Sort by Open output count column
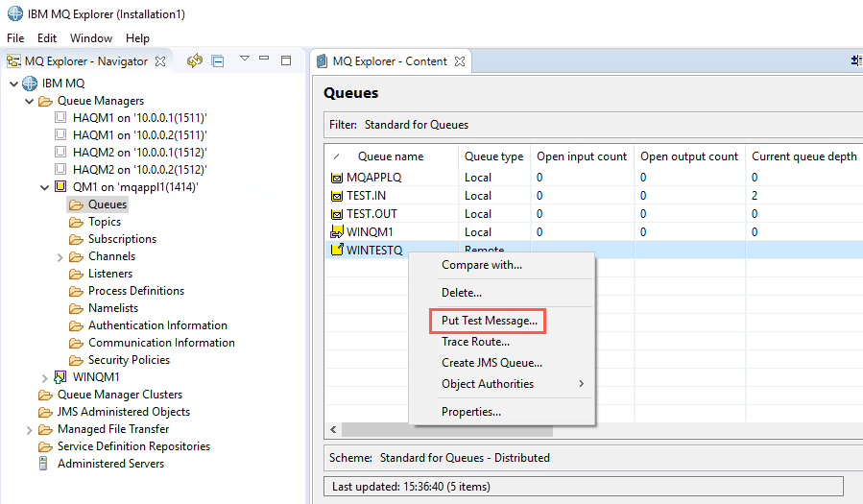Image resolution: width=863 pixels, height=504 pixels. click(689, 156)
